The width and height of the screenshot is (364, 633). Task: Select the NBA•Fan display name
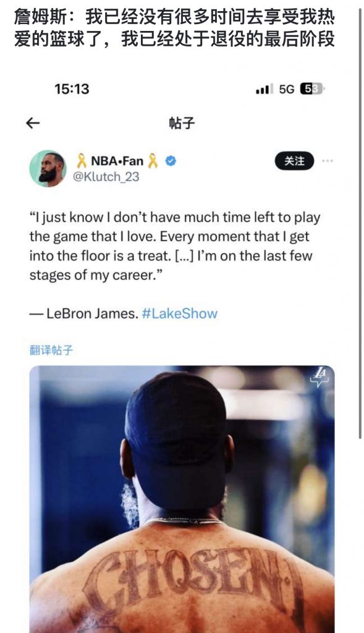pos(117,161)
